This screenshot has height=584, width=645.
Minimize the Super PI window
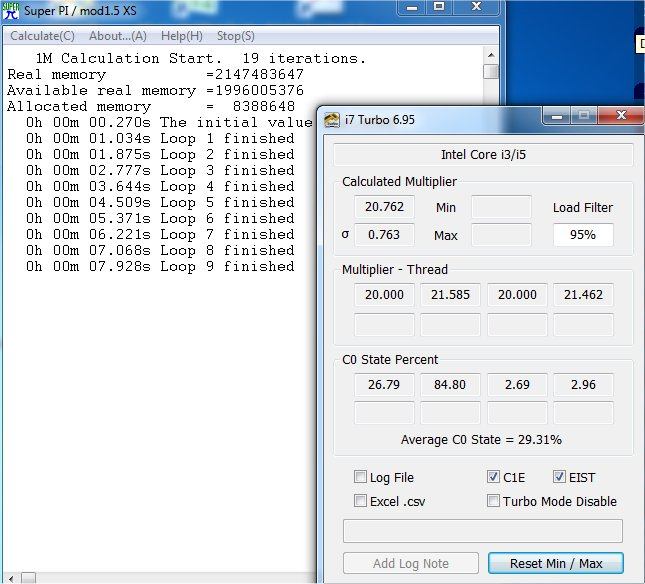coord(412,7)
